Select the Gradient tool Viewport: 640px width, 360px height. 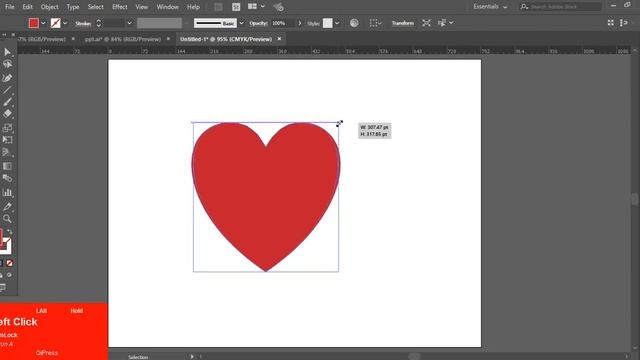point(7,166)
